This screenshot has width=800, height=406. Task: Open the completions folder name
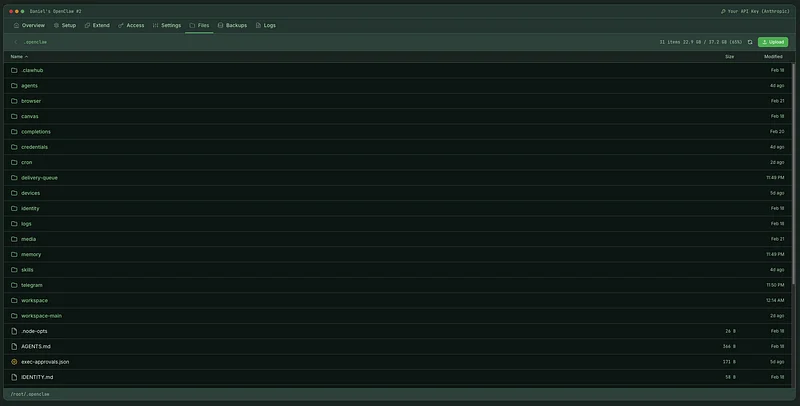click(x=36, y=132)
